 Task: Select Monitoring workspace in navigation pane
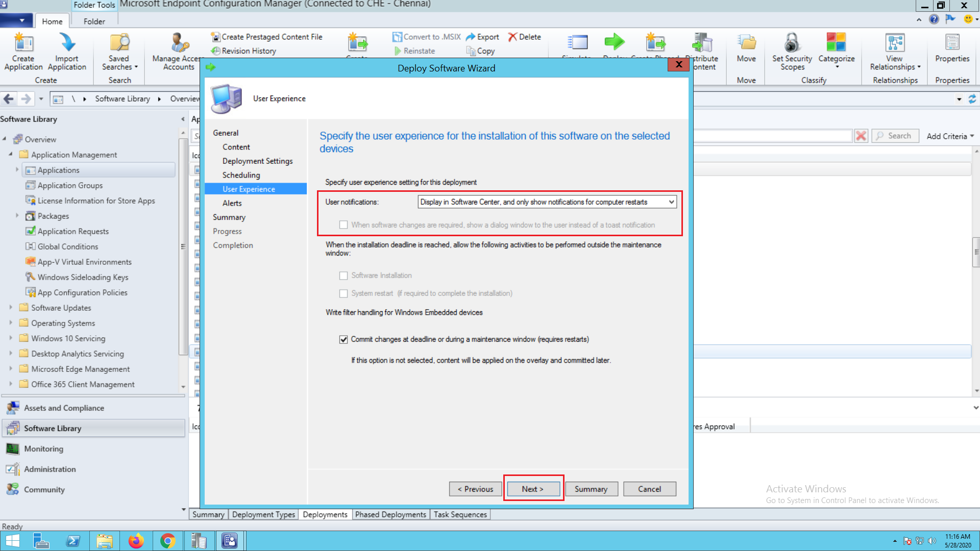(x=44, y=448)
